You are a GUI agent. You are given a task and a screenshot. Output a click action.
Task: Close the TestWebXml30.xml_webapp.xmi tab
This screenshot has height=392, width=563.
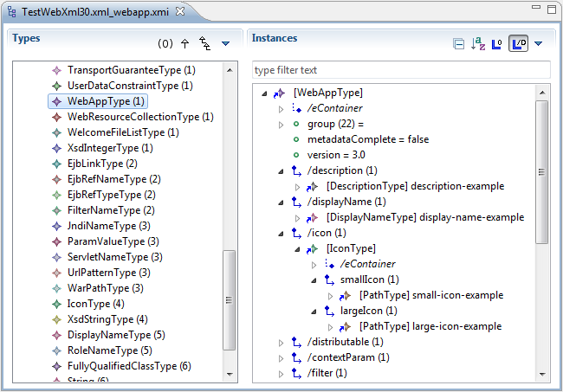point(180,11)
